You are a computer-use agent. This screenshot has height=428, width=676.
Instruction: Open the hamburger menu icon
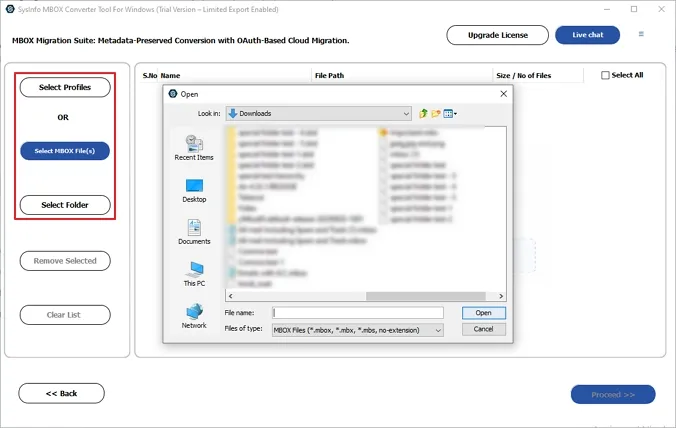point(641,34)
